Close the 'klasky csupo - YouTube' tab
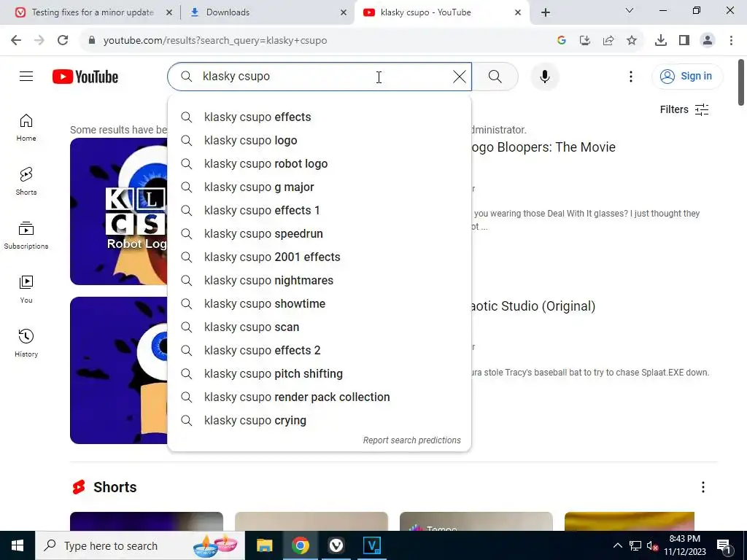 point(517,12)
